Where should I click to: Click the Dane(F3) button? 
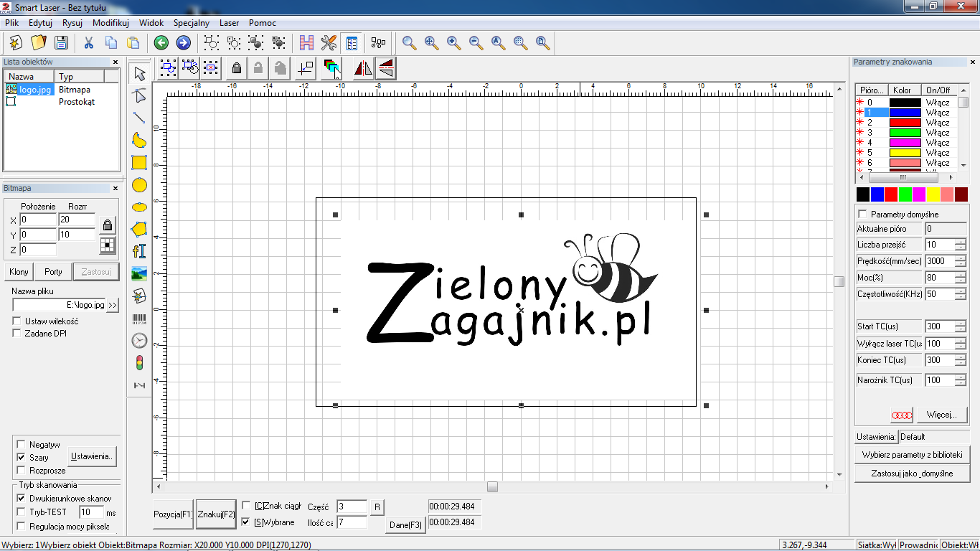click(405, 524)
